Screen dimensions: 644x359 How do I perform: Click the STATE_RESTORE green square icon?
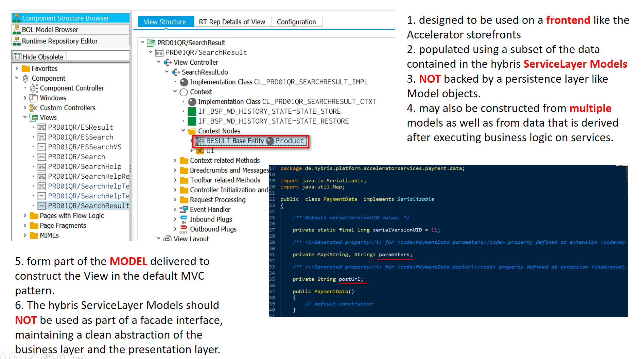(x=192, y=121)
